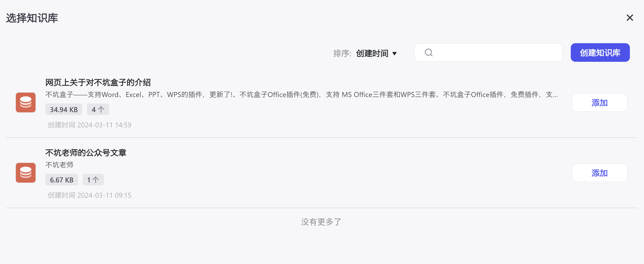Close the 选择知识库 dialog
The width and height of the screenshot is (644, 264).
(x=630, y=18)
